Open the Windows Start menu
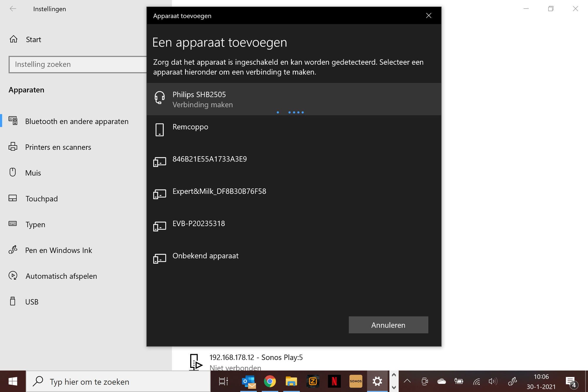588x392 pixels. point(13,382)
